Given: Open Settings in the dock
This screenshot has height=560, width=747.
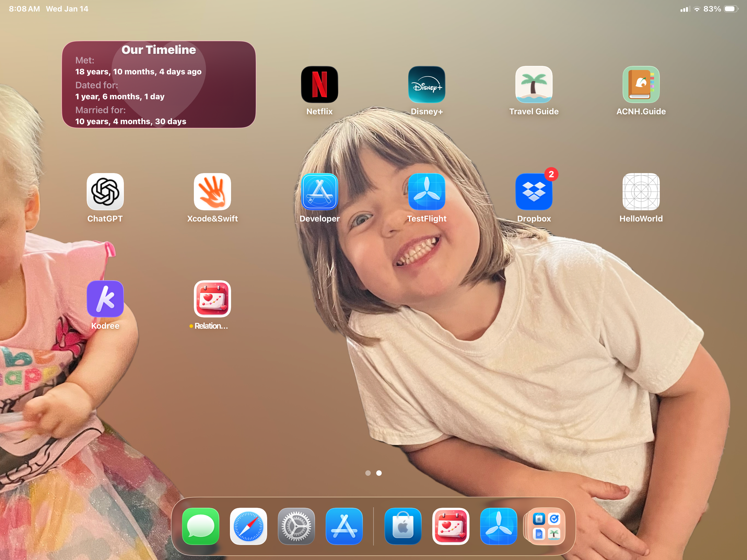Looking at the screenshot, I should tap(296, 526).
